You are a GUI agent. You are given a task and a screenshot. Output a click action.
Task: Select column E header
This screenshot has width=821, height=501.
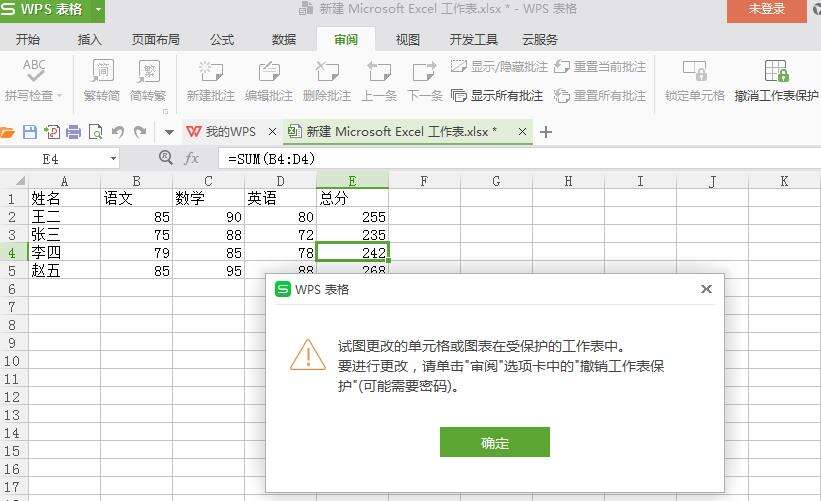352,181
